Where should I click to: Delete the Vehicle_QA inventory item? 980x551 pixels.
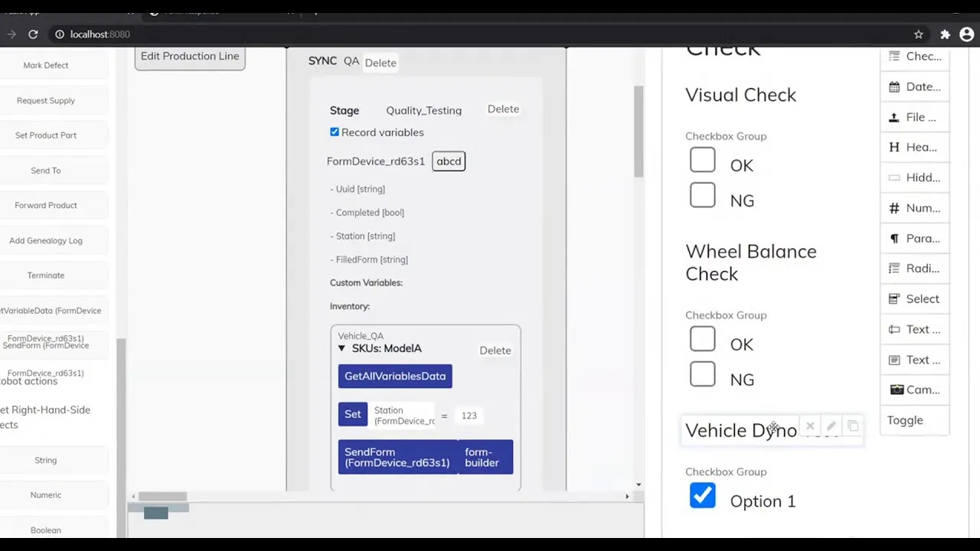(x=495, y=350)
